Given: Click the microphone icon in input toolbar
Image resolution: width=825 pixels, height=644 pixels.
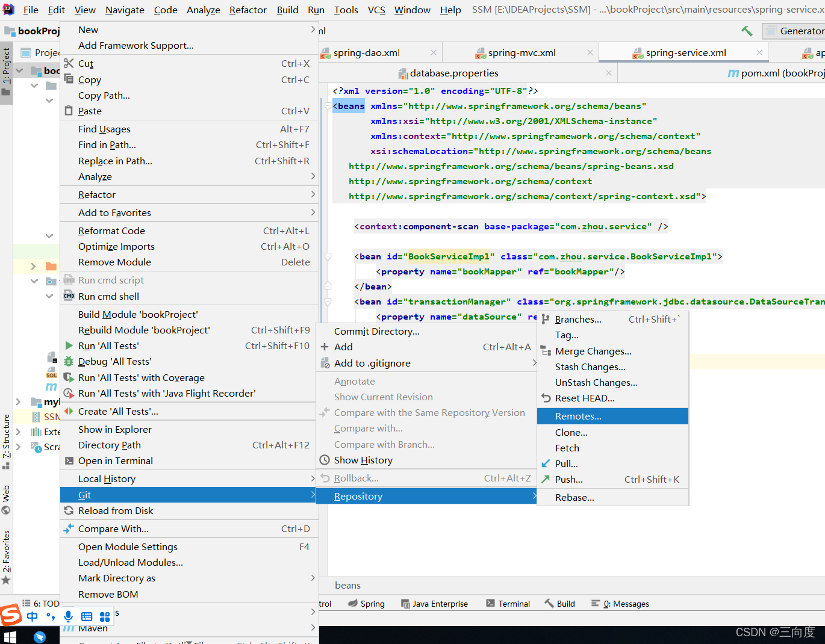Looking at the screenshot, I should (x=69, y=616).
